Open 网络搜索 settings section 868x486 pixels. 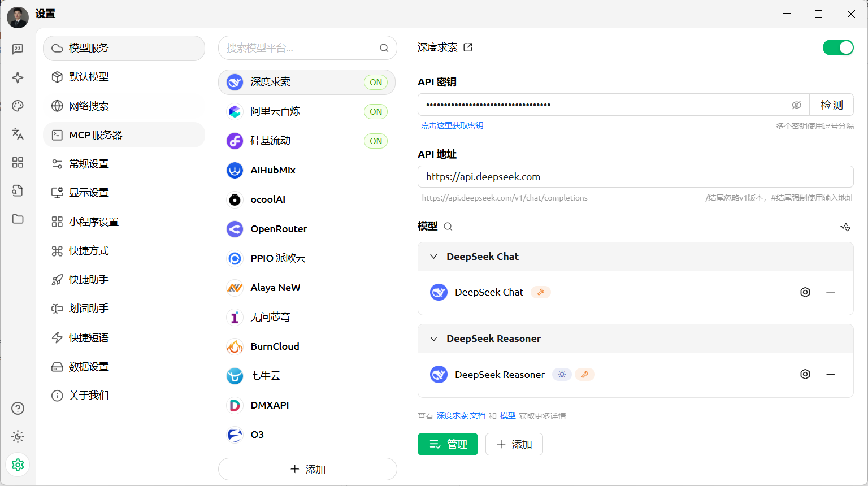pos(124,106)
